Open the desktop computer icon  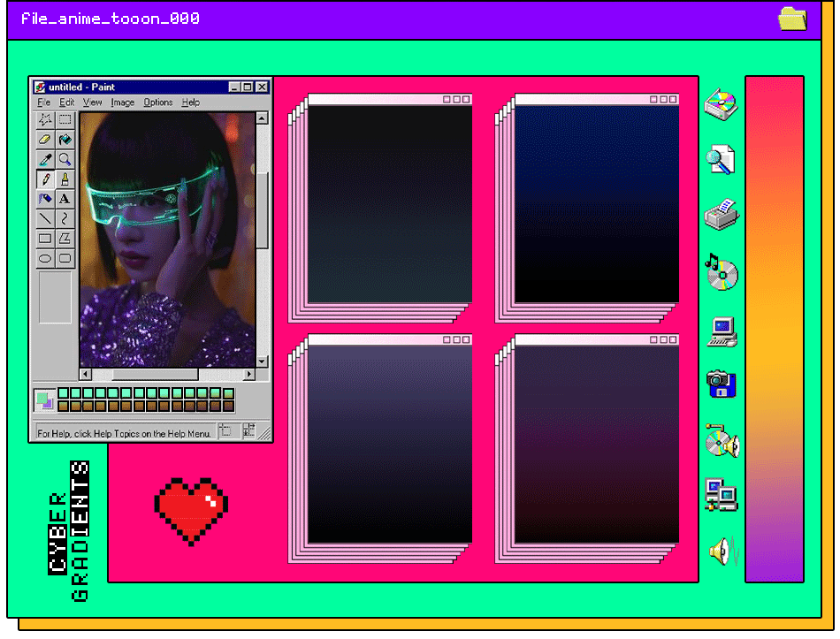tap(722, 332)
